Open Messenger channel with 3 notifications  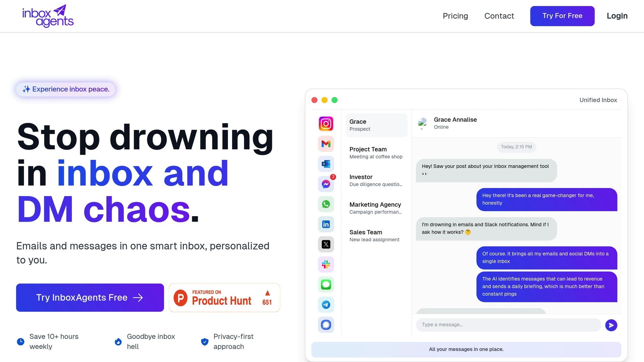pos(326,184)
